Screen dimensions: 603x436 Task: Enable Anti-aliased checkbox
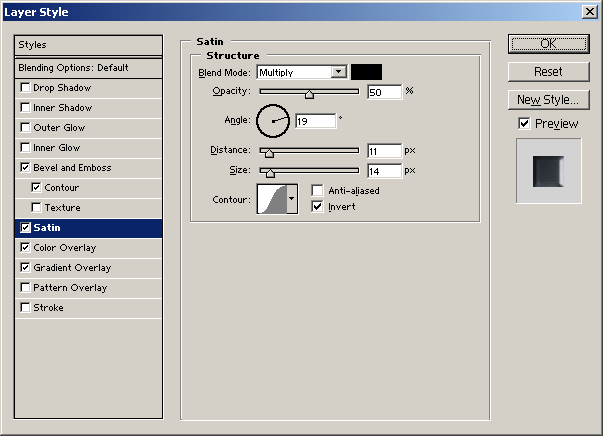click(x=318, y=191)
